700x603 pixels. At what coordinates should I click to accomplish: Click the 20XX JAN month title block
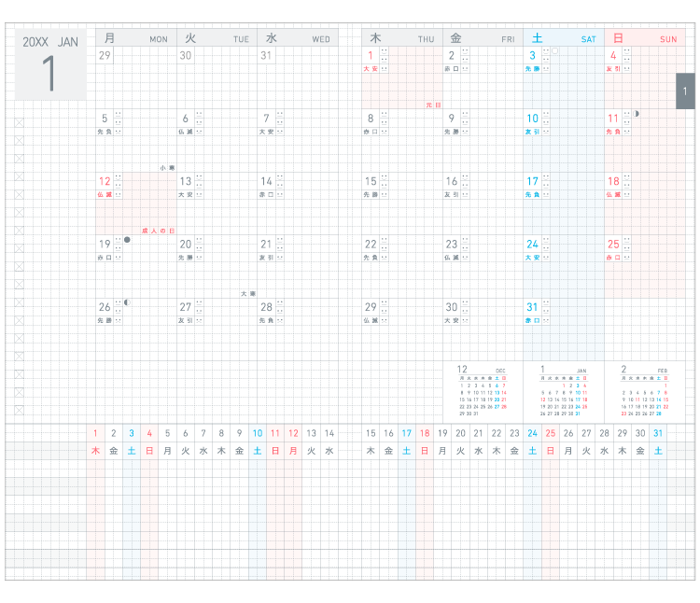[50, 64]
